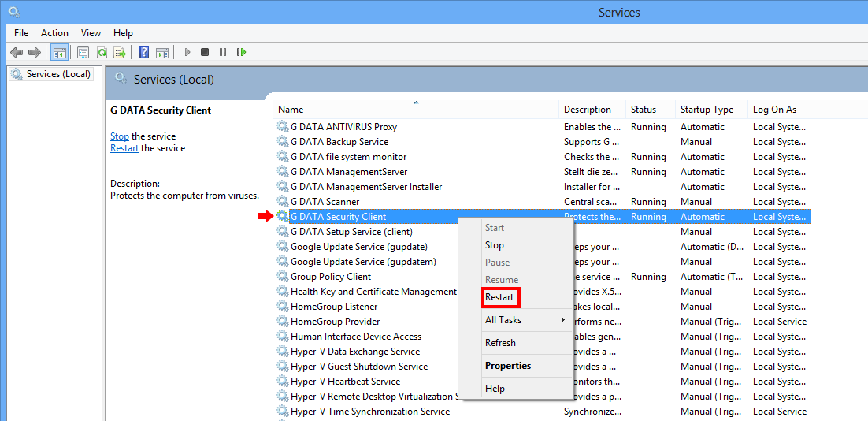
Task: Open the File menu
Action: (x=21, y=32)
